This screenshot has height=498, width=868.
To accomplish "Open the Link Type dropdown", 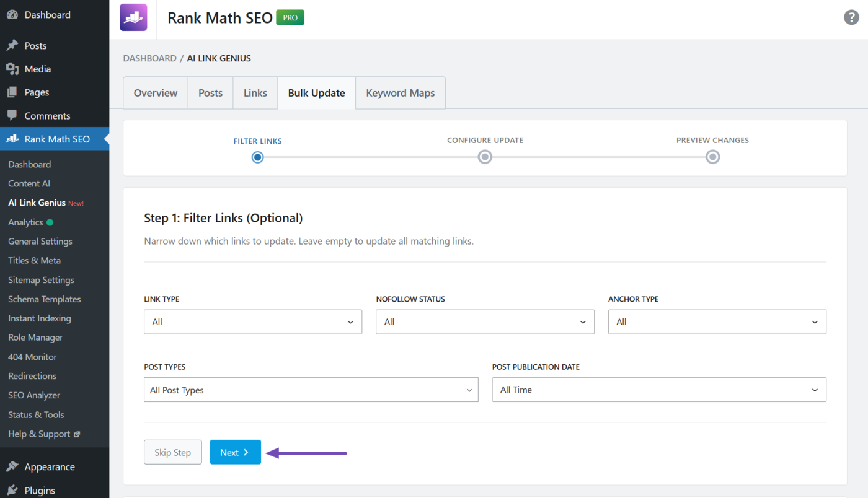I will 253,322.
